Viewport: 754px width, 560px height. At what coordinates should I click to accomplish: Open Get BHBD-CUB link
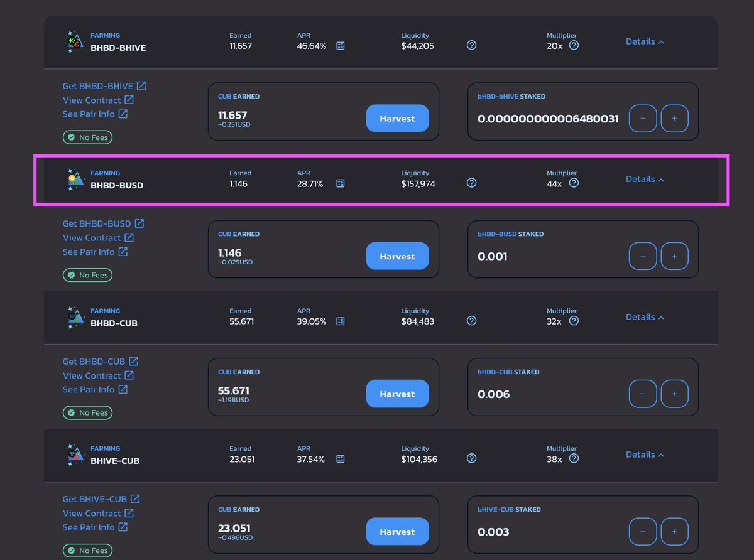(x=101, y=362)
